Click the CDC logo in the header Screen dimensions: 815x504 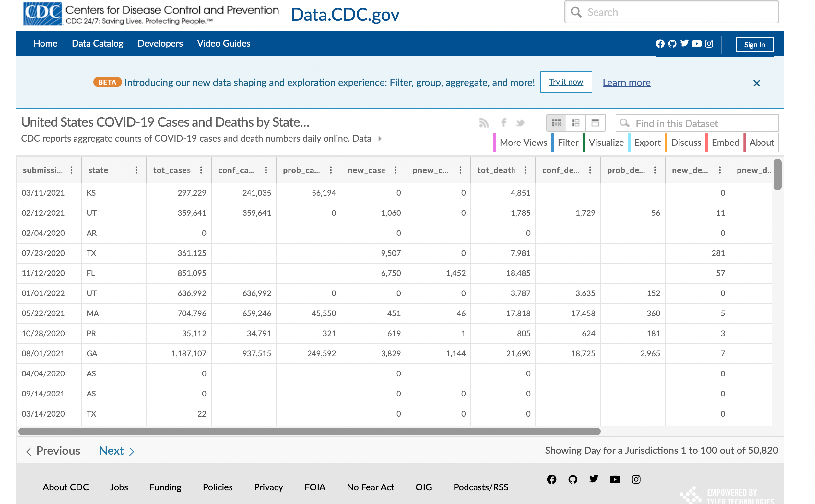[42, 13]
